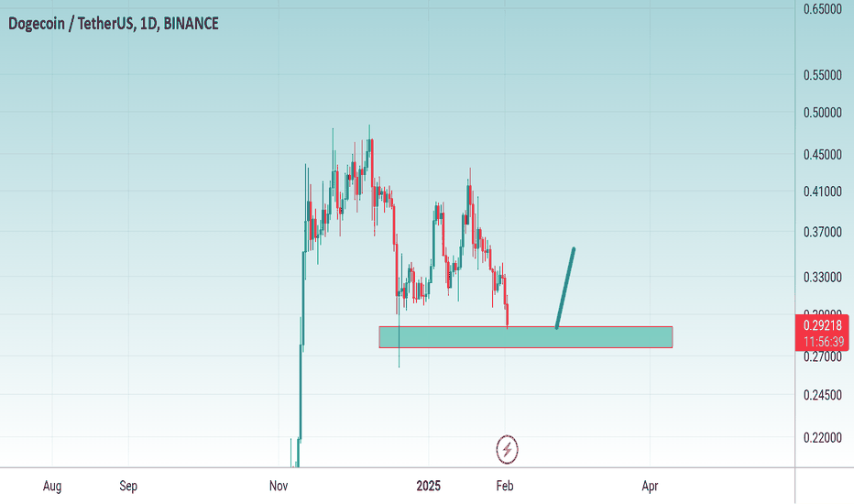The width and height of the screenshot is (854, 504).
Task: Select the green upward projection trend line
Action: point(565,289)
